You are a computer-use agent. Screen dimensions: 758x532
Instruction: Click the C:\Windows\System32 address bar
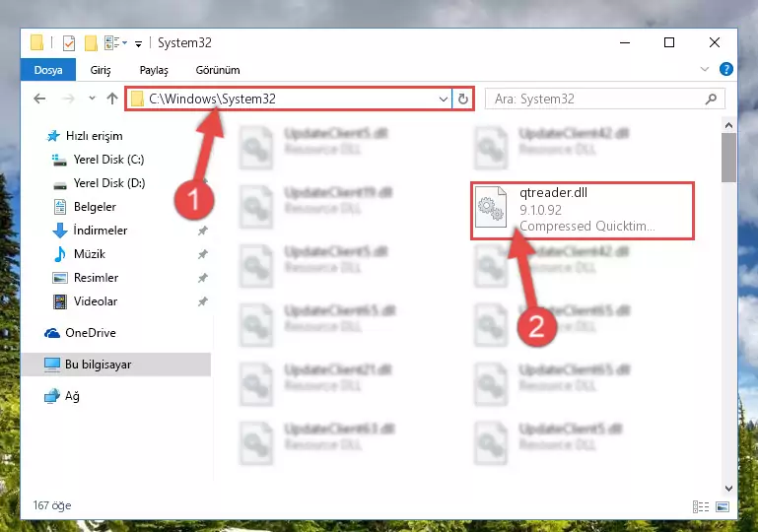pos(290,100)
